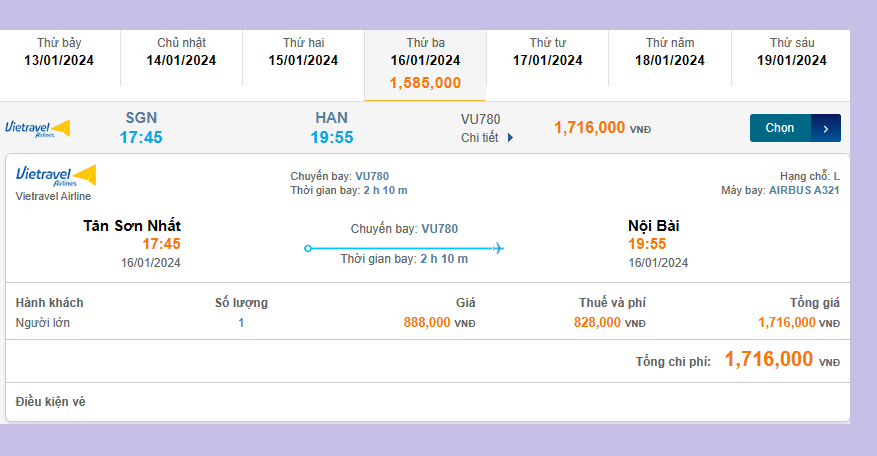Select the Thứ bảy 13/01/2024 date tab

point(59,52)
